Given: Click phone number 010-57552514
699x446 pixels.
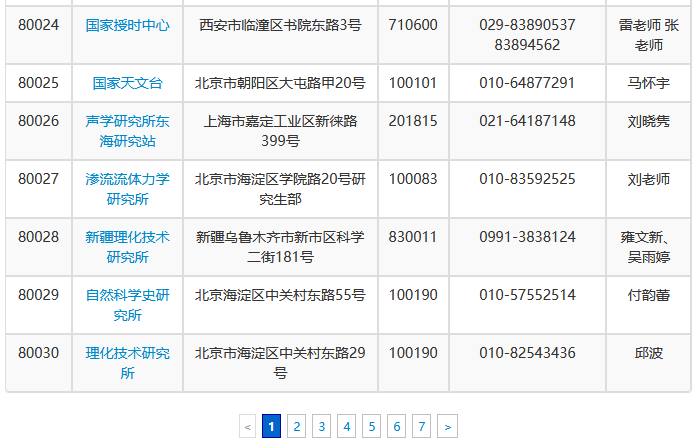Looking at the screenshot, I should (x=527, y=295).
